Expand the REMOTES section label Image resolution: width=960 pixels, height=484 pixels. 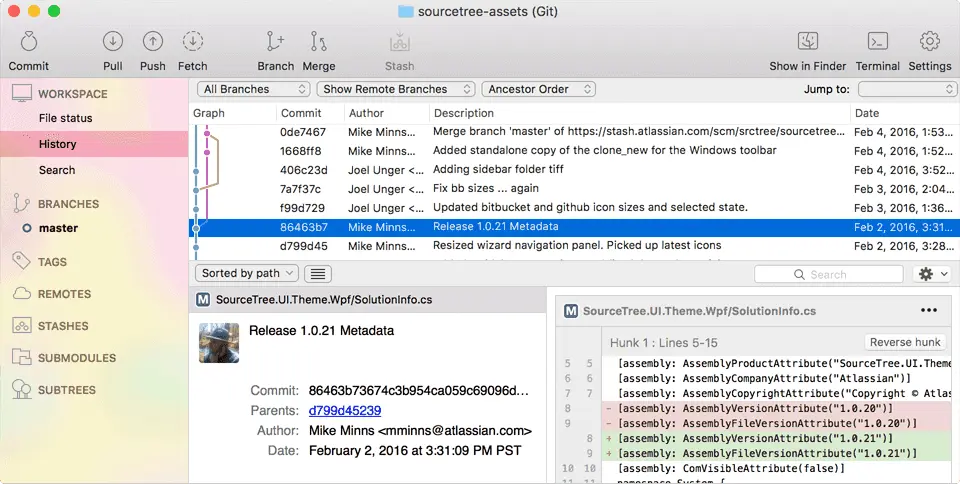pyautogui.click(x=64, y=294)
